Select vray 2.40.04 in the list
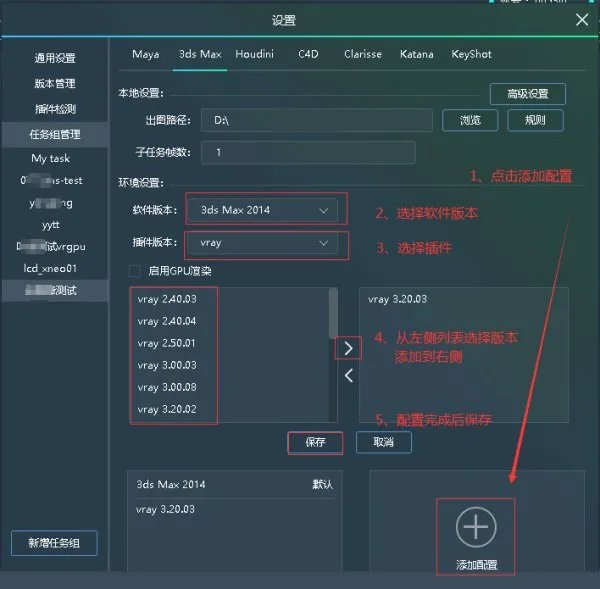 167,321
